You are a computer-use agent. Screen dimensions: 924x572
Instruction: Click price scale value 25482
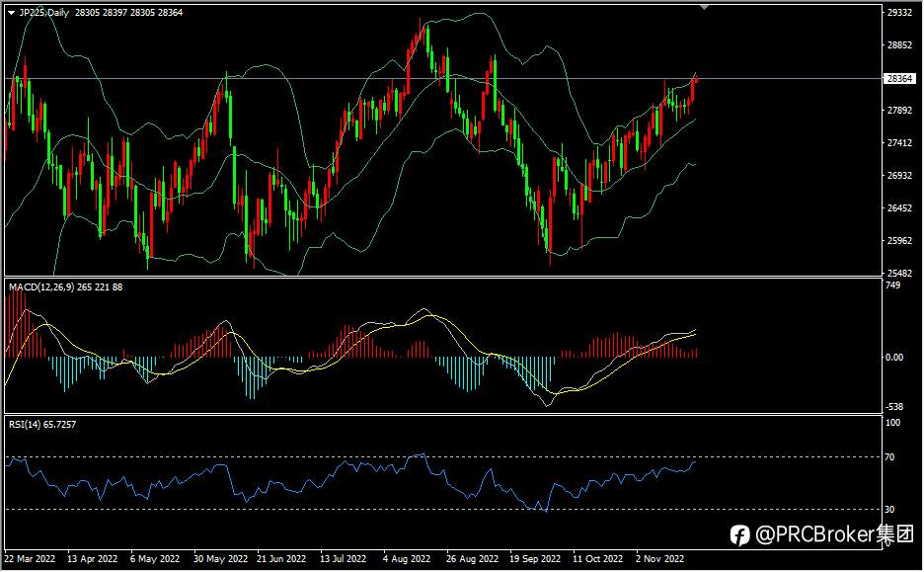click(899, 273)
